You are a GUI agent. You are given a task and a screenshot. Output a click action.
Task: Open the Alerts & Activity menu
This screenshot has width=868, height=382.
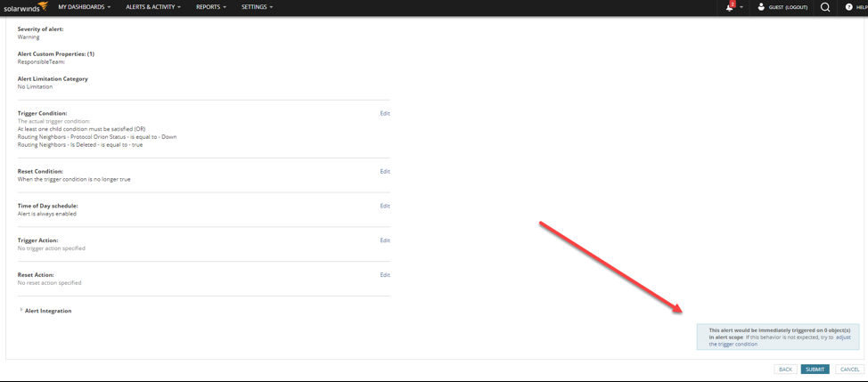152,7
